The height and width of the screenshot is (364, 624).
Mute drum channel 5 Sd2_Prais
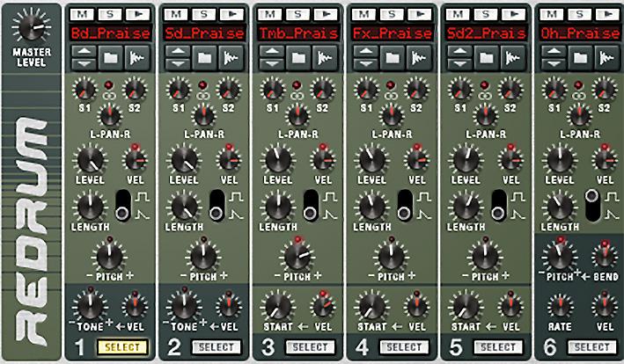pyautogui.click(x=458, y=14)
